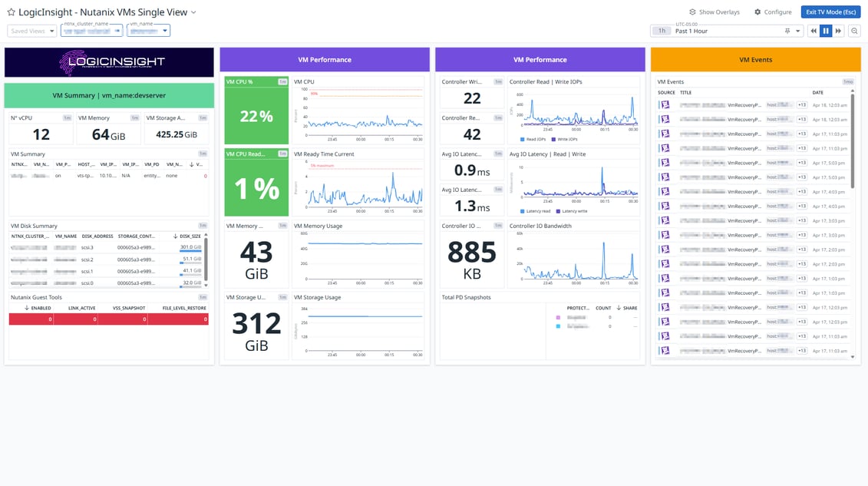Sort PD Snapshots by SHARE column
Viewport: 868px width, 486px height.
pos(627,308)
